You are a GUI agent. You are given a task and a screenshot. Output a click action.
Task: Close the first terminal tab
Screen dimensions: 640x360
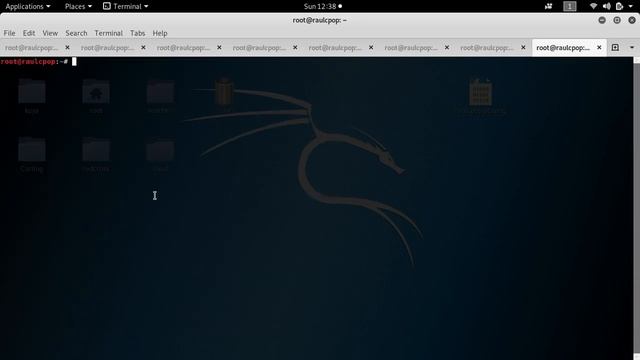click(67, 48)
